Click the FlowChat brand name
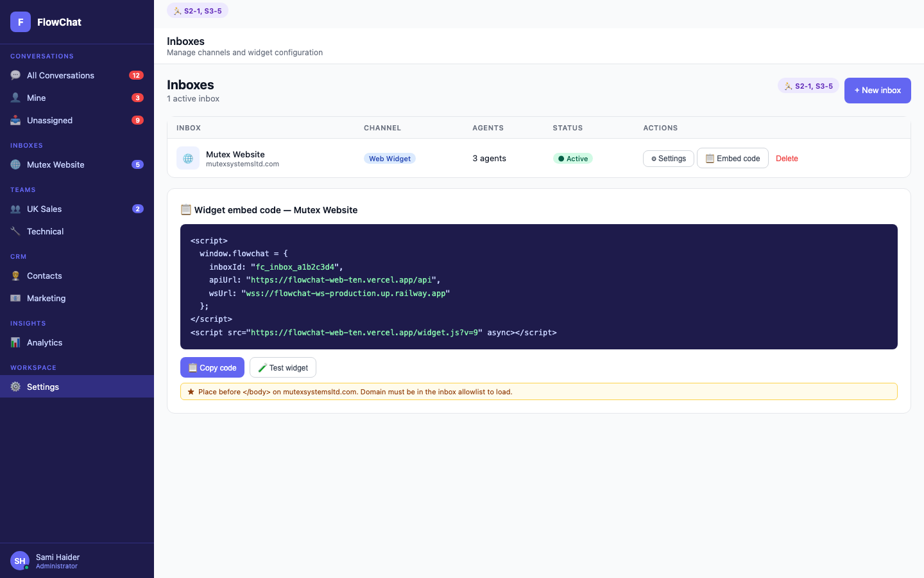The width and height of the screenshot is (924, 578). point(59,22)
